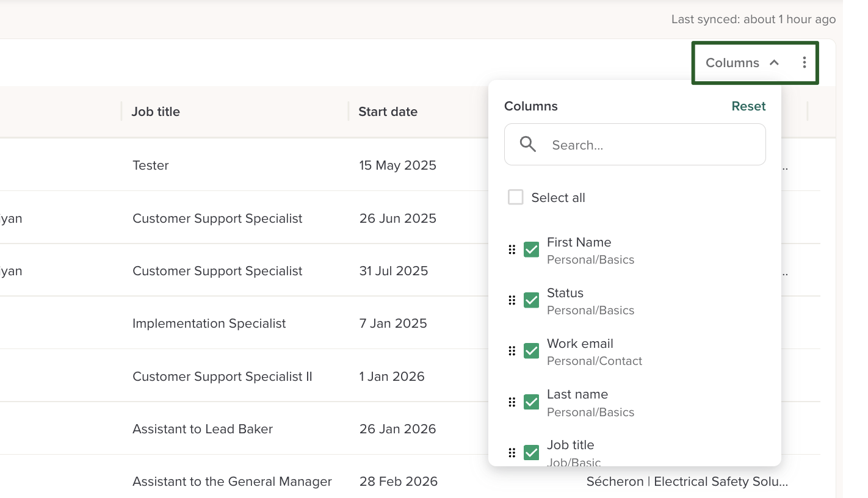Check the Select all checkbox

[516, 197]
